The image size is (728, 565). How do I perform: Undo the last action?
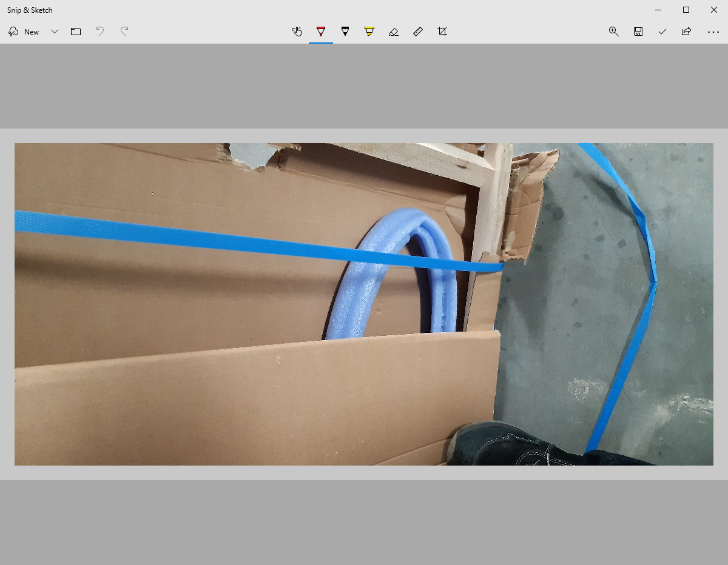(x=100, y=32)
